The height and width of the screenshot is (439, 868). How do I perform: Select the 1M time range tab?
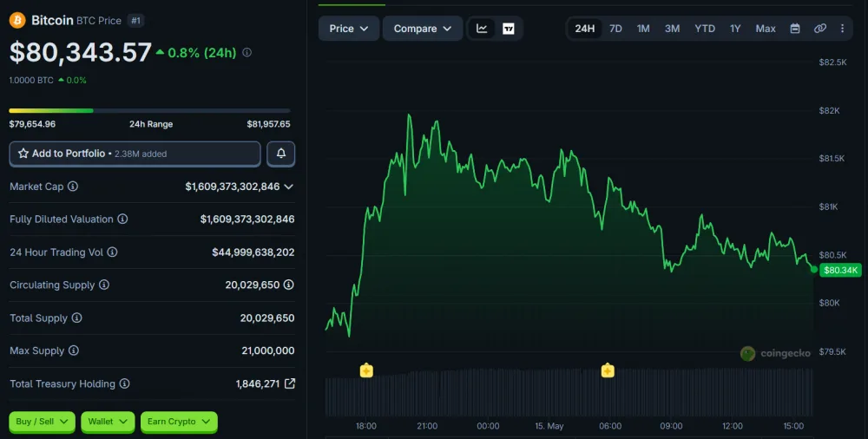coord(643,29)
